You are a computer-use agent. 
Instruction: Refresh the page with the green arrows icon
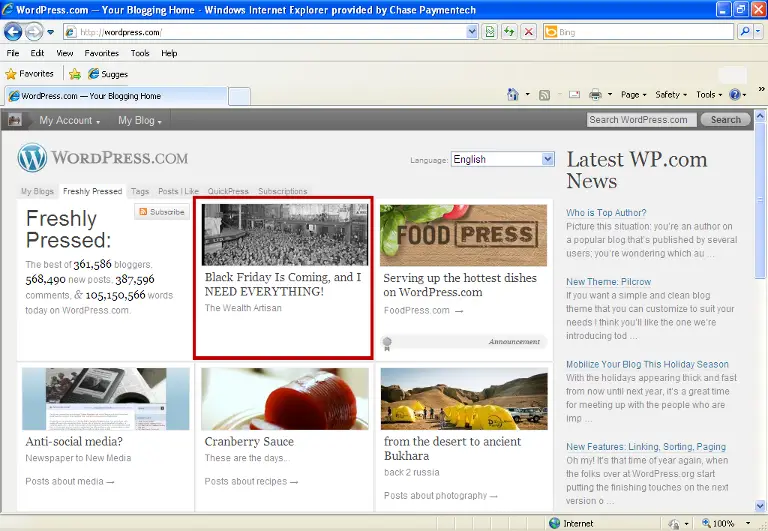(509, 32)
